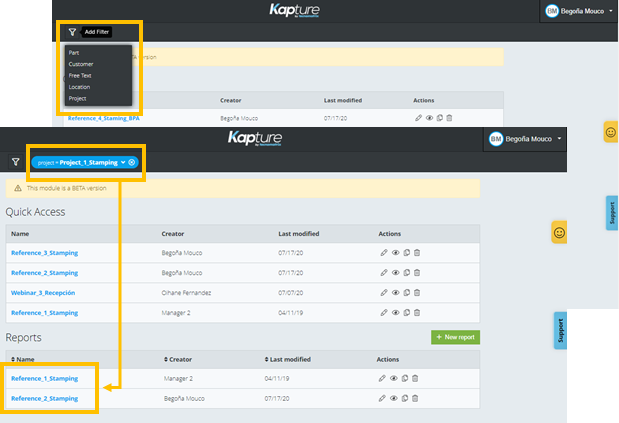This screenshot has height=423, width=619.
Task: Delete Reference_2_Stamping in Reports list
Action: pos(415,399)
